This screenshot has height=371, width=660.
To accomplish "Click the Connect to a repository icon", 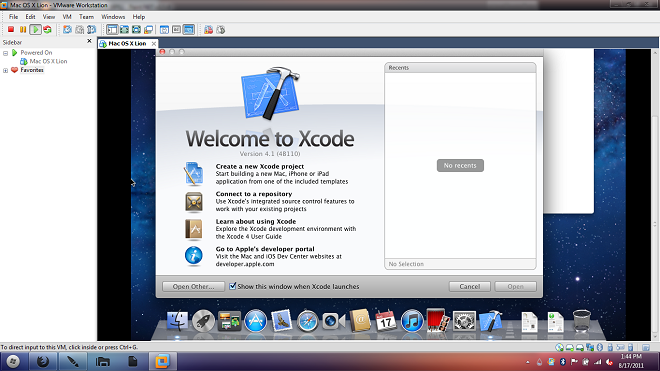I will [x=194, y=202].
